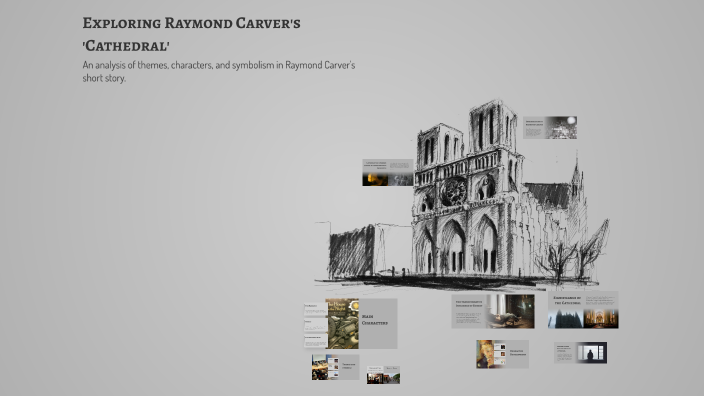Open the slide thumbnail showing a sleeping figure
Screen dimensions: 704x396
pyautogui.click(x=493, y=311)
